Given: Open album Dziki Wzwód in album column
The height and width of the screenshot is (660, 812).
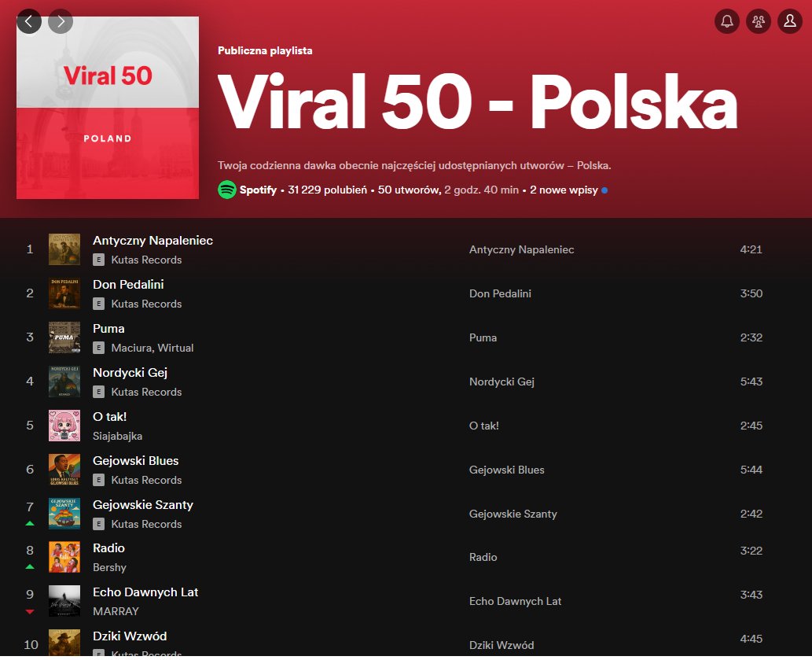Looking at the screenshot, I should (502, 646).
